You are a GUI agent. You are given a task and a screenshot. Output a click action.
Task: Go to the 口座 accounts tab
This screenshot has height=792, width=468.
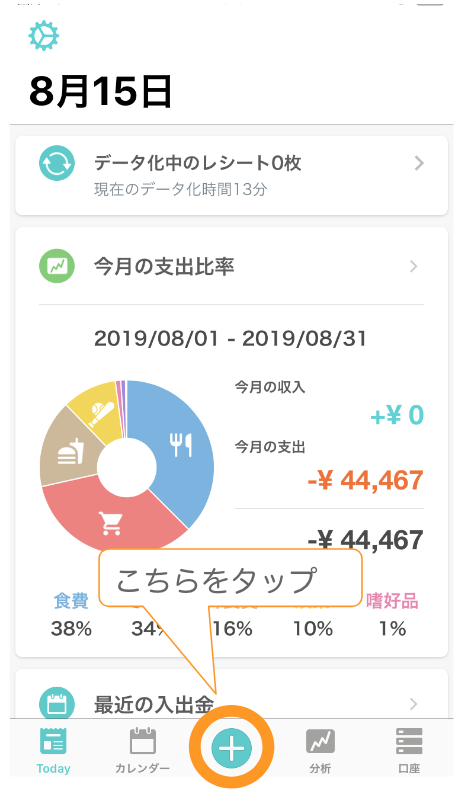point(409,751)
